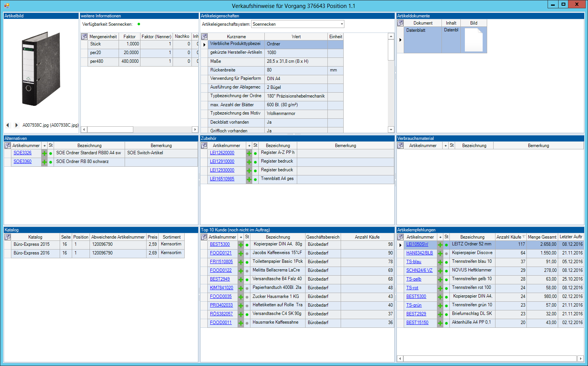This screenshot has height=366, width=588.
Task: Select Büro-Express 2016 catalog row
Action: tap(32, 253)
